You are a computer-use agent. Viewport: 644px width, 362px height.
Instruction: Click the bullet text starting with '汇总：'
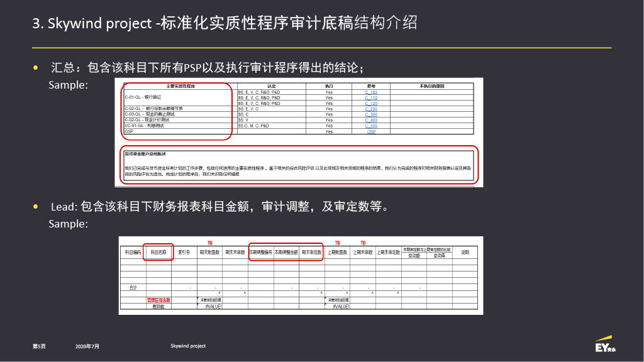point(208,67)
